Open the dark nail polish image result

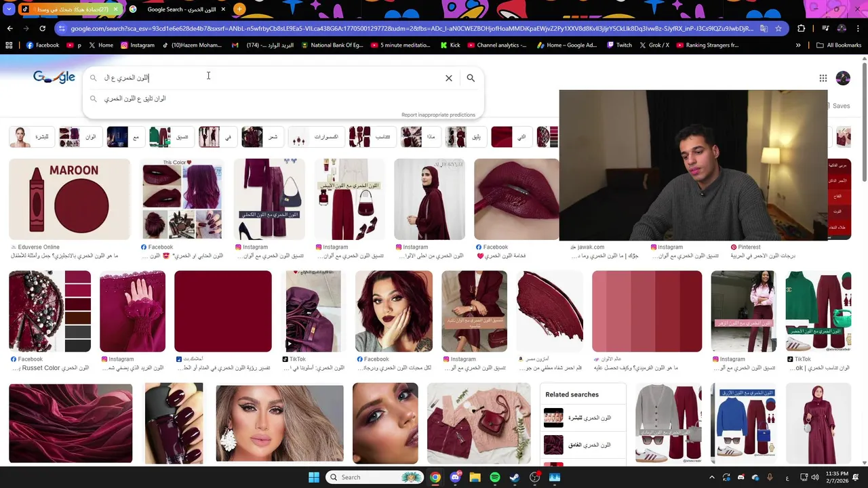click(174, 423)
